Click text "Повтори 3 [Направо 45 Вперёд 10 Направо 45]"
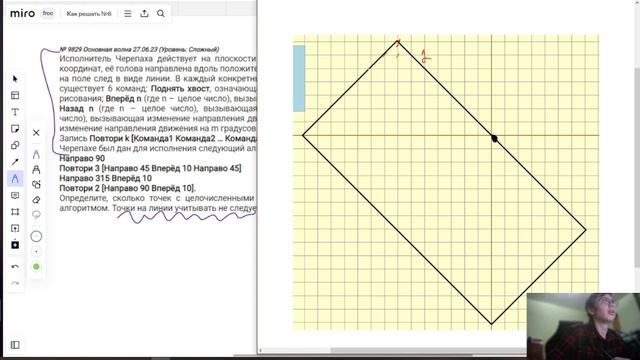 pos(150,168)
